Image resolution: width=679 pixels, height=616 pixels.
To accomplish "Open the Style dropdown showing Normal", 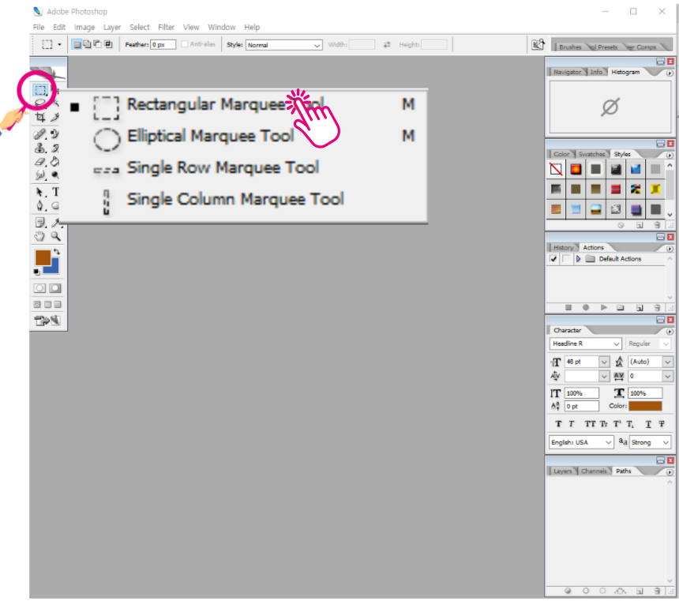I will pos(283,45).
